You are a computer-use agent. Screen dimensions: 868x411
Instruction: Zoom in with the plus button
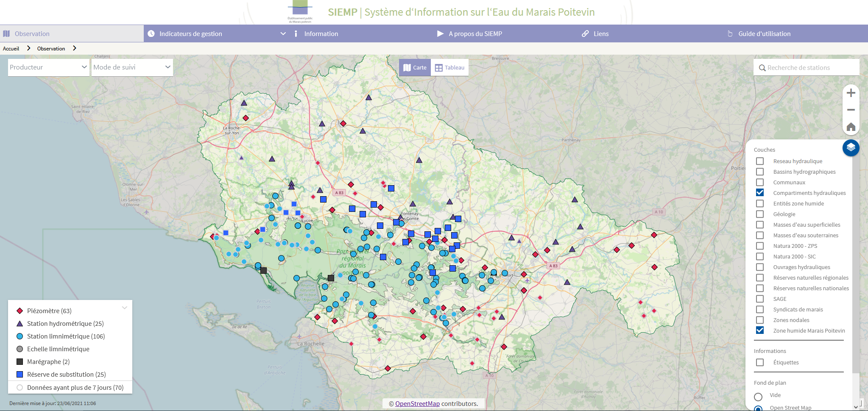point(851,93)
